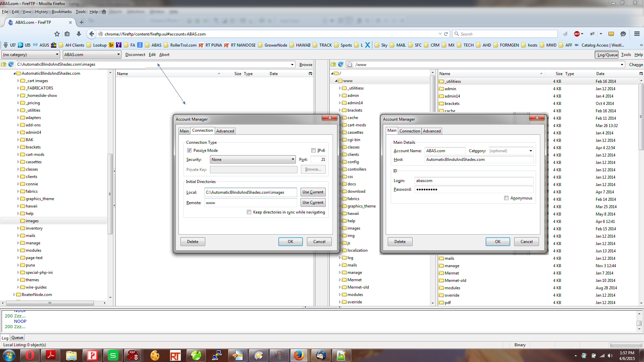Open remote list column picker icon
The image size is (644, 362).
click(x=641, y=73)
